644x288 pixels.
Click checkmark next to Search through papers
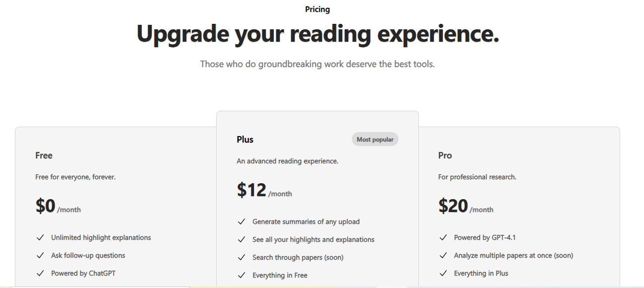[241, 258]
